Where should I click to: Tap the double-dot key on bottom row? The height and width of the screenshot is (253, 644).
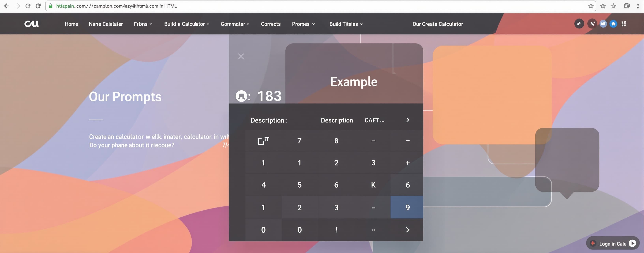point(373,230)
